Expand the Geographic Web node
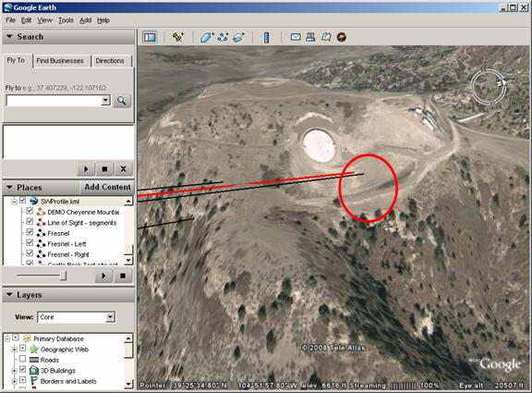 click(x=15, y=350)
